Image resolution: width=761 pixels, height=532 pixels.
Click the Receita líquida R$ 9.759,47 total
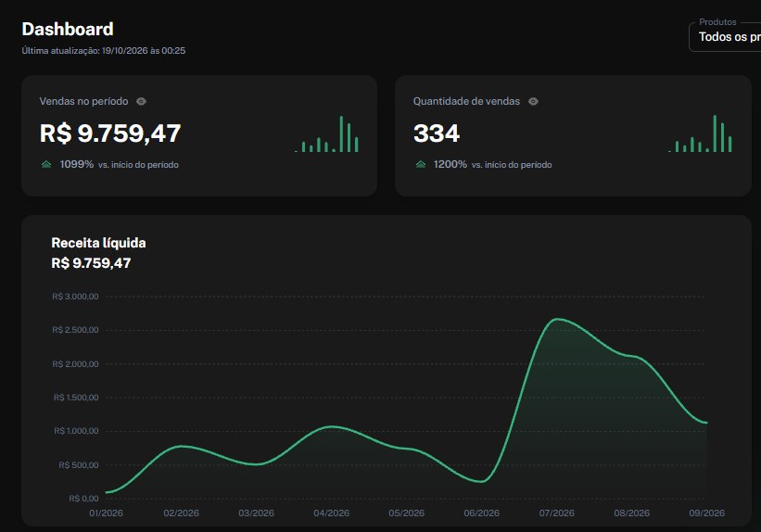(91, 263)
